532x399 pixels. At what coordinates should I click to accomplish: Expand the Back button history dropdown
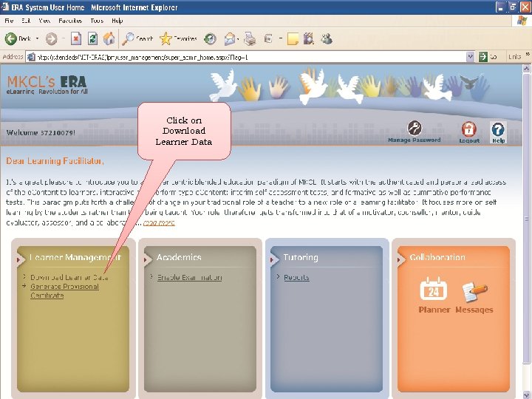pyautogui.click(x=37, y=38)
